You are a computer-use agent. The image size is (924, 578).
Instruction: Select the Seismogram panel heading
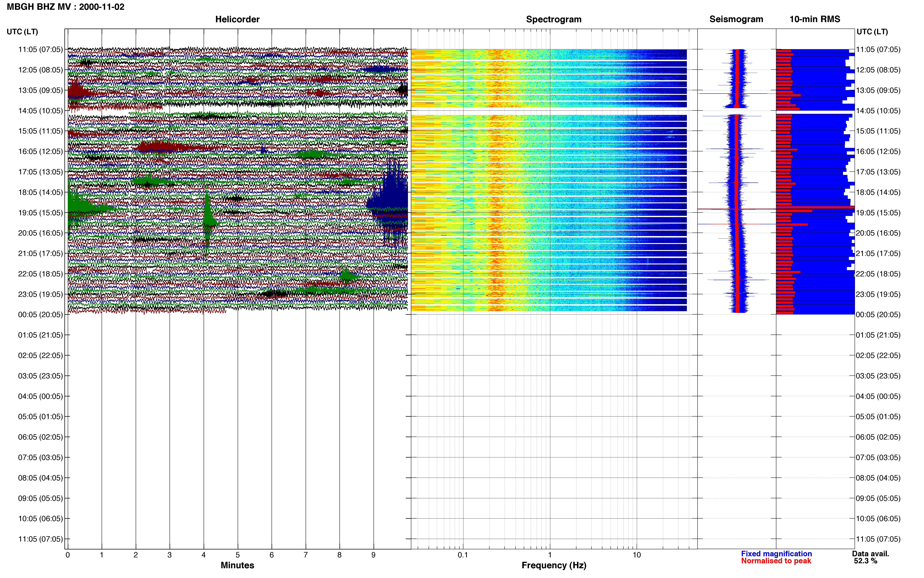point(736,19)
